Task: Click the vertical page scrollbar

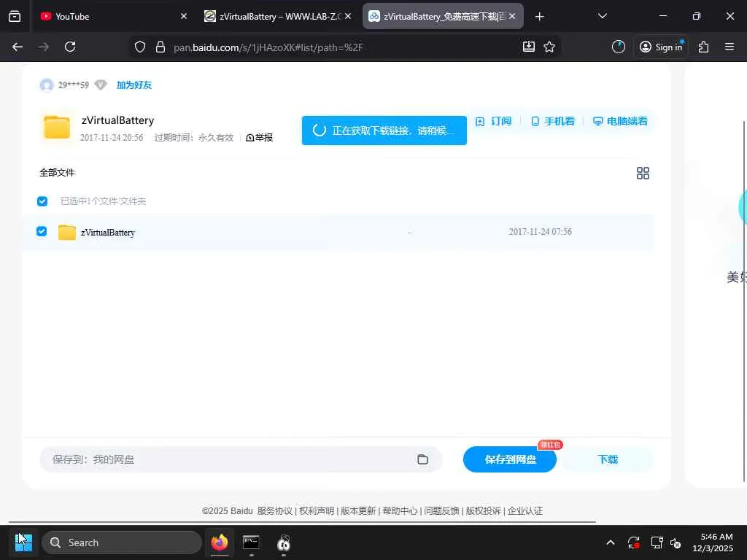Action: 743,301
